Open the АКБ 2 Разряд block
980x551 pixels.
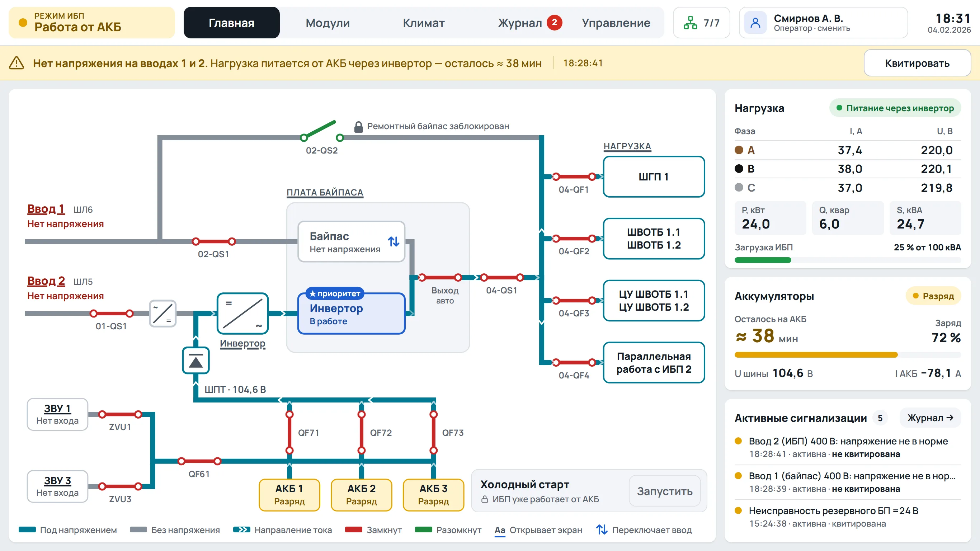point(362,495)
